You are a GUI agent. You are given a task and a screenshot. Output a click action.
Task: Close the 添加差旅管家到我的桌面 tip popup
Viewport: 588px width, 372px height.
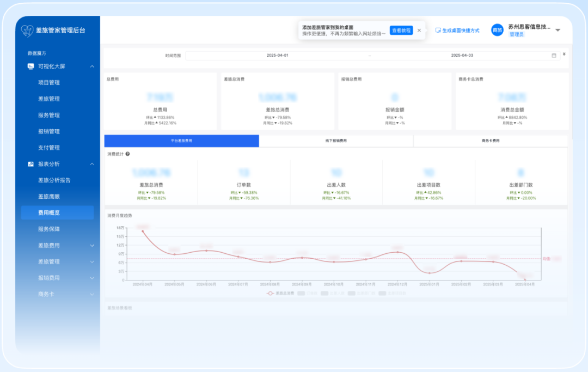point(419,31)
